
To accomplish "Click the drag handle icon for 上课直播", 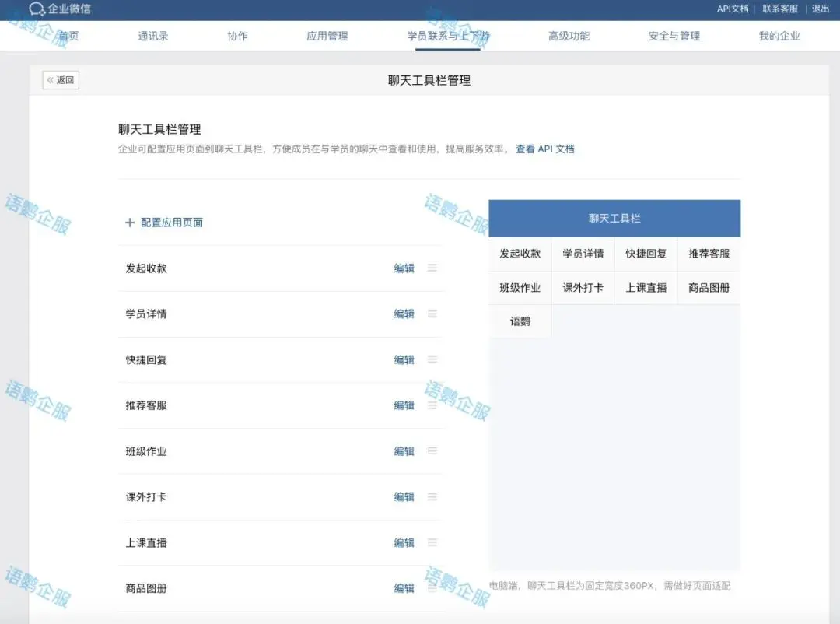I will pos(432,542).
